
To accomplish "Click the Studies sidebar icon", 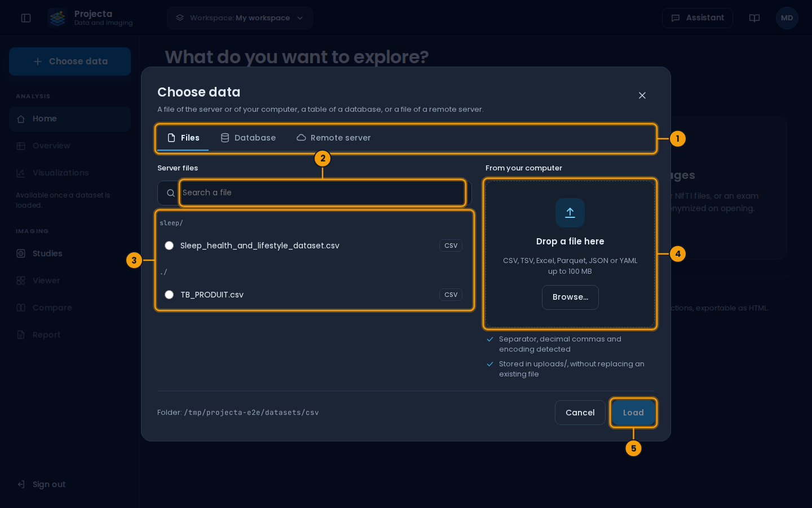I will 21,253.
